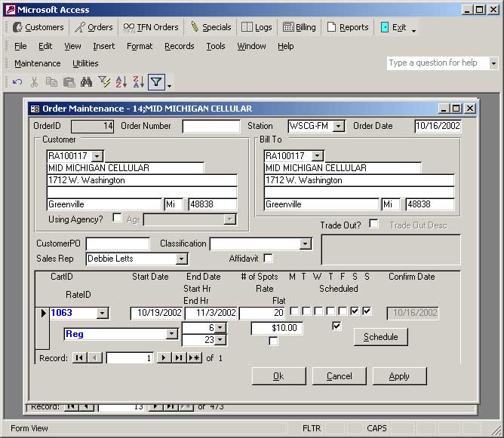Click the Ok button
This screenshot has height=438, width=504.
278,376
